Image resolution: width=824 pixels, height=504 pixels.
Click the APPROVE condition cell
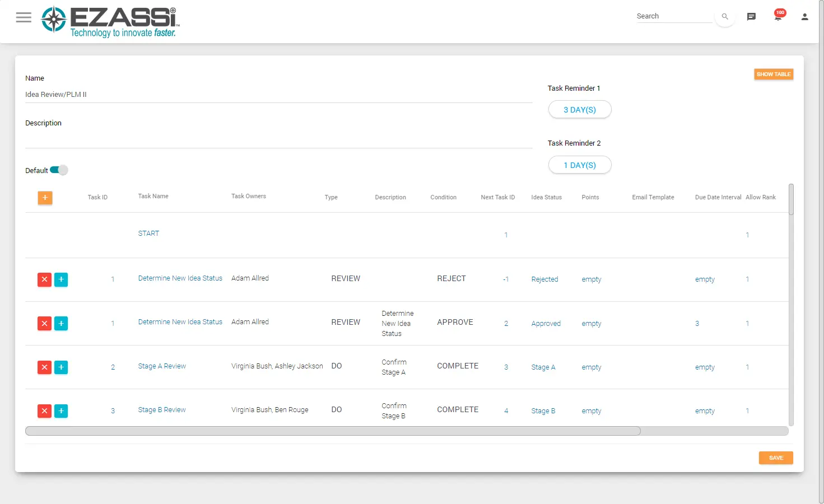point(455,322)
